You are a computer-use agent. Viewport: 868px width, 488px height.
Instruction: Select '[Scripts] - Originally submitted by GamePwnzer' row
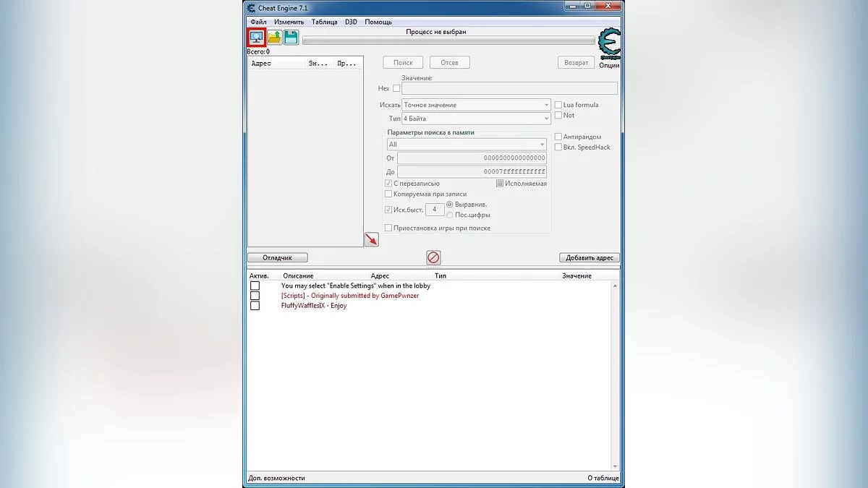pos(350,296)
